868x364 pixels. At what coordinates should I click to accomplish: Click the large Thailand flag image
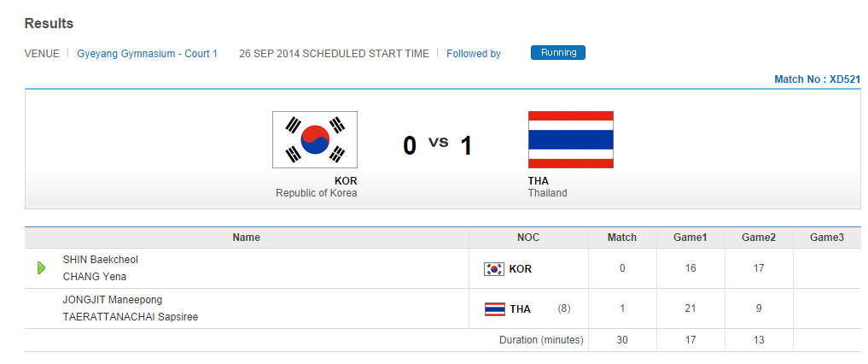[570, 139]
